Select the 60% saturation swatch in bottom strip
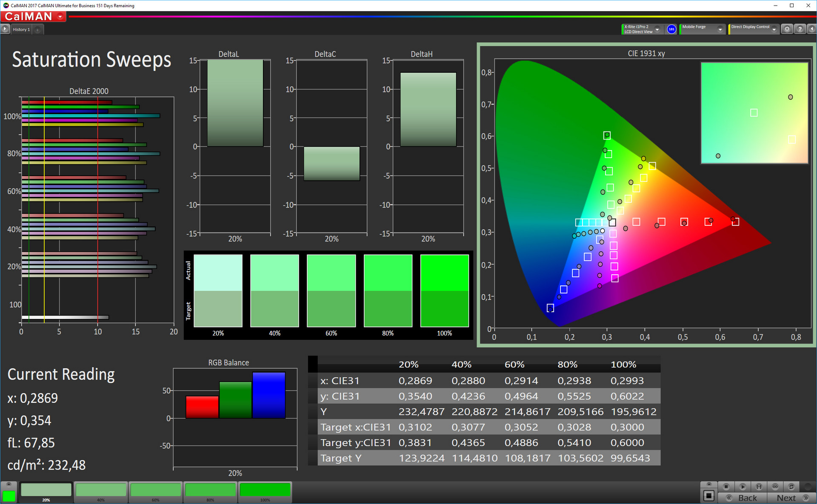 point(156,492)
